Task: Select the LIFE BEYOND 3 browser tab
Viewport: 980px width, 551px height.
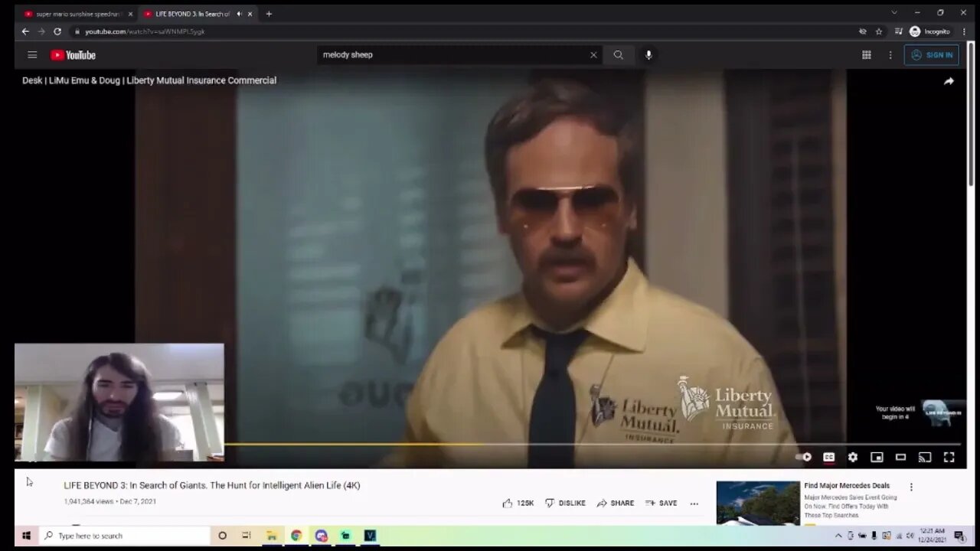Action: (x=193, y=14)
